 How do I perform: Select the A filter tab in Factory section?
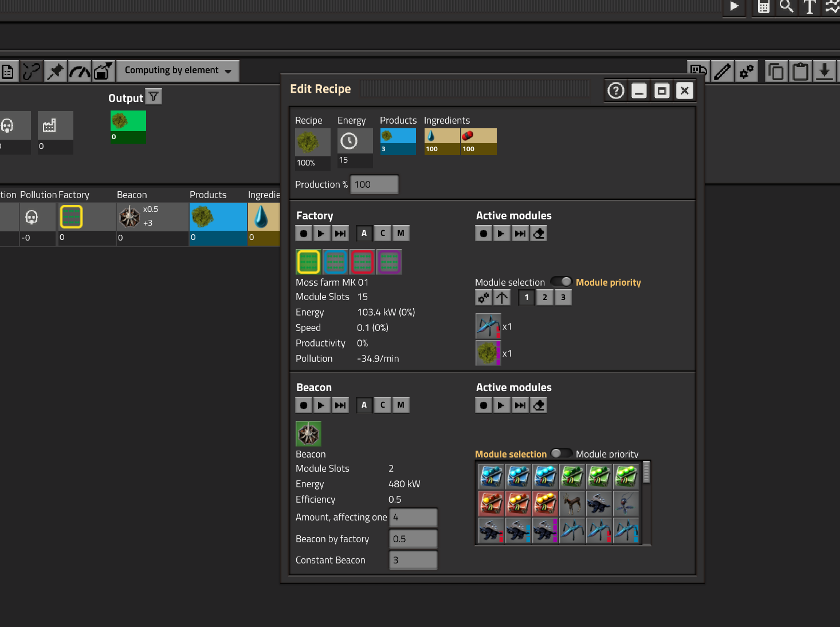(364, 233)
